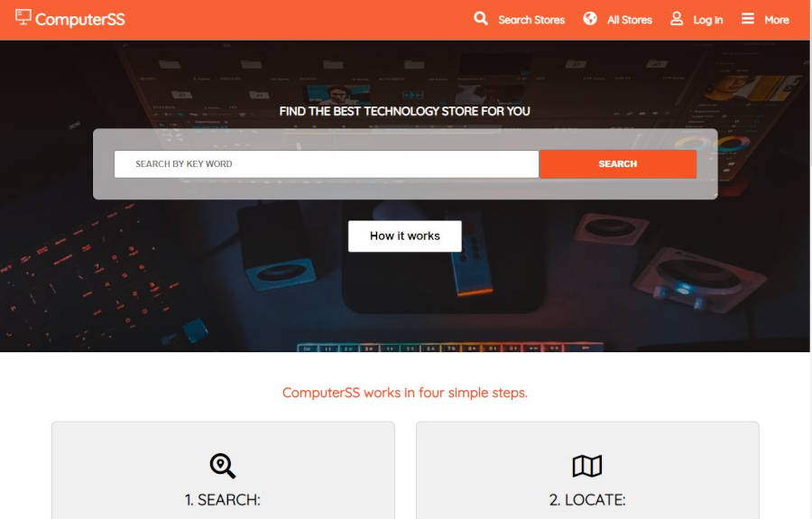This screenshot has height=519, width=812.
Task: Click the user profile icon
Action: click(677, 19)
